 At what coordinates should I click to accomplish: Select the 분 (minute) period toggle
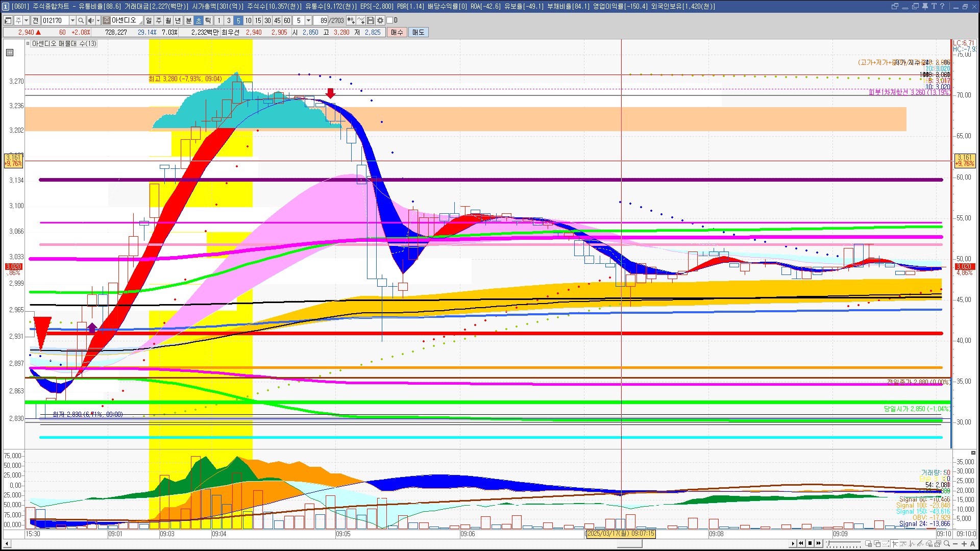188,20
